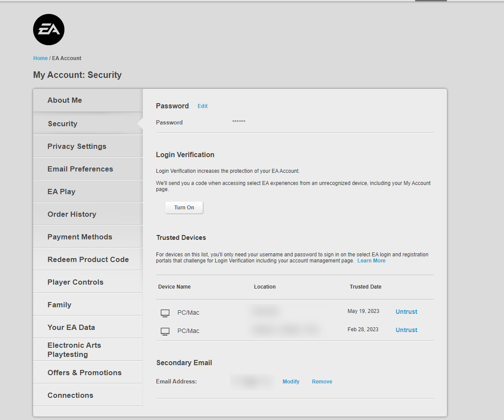Go to Electronic Arts Playtesting tab

(74, 349)
